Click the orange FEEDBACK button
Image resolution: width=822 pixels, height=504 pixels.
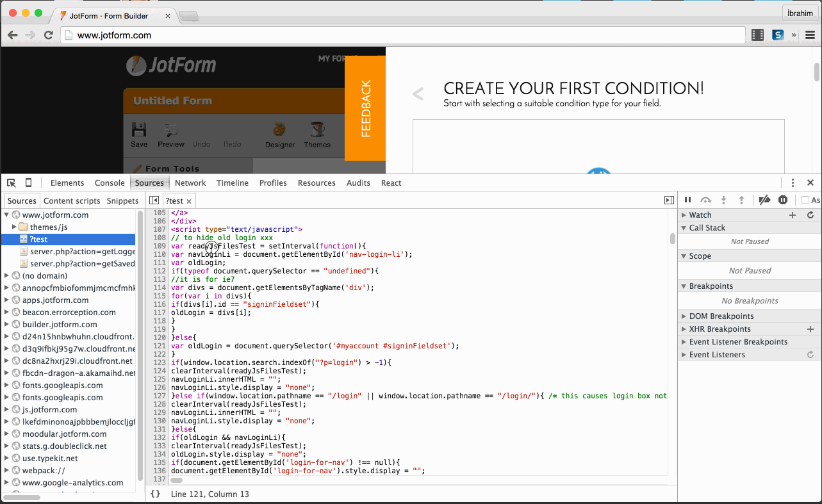[365, 108]
